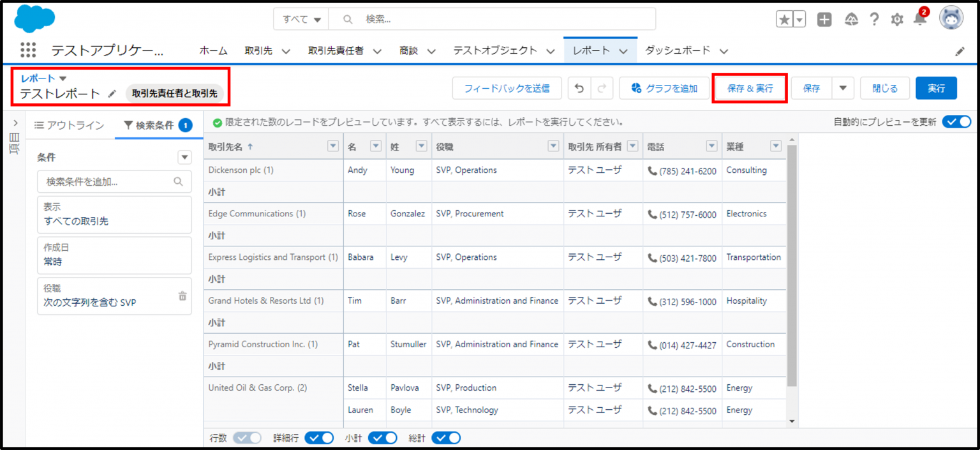Click the global actions plus icon
The image size is (980, 450).
(x=824, y=20)
